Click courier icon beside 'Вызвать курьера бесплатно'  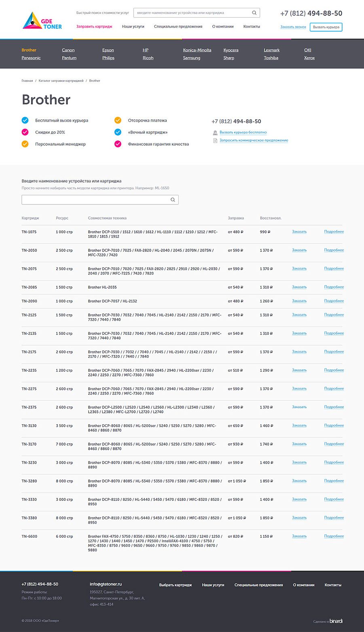215,132
